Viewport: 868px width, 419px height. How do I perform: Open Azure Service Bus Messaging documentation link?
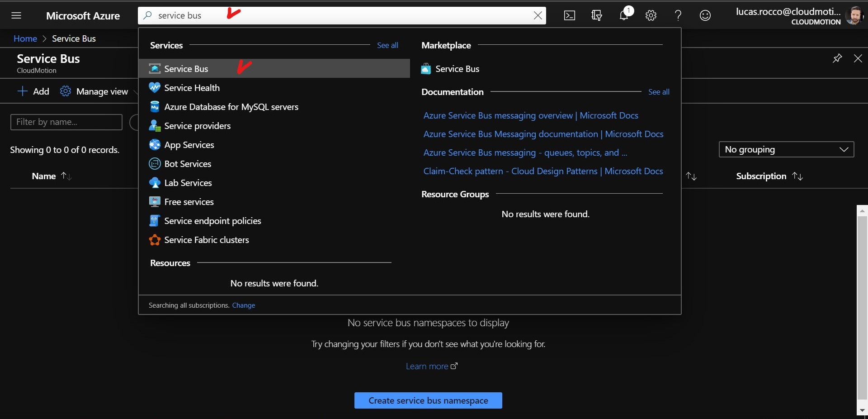pos(543,134)
